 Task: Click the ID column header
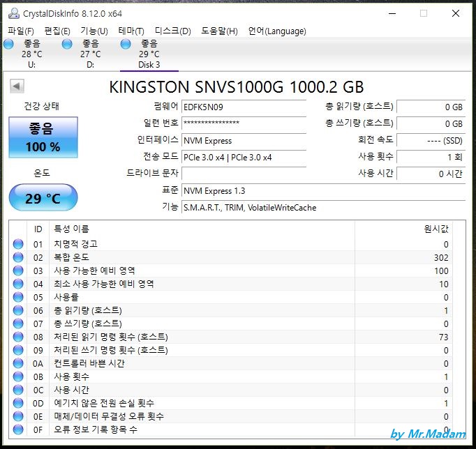pos(38,229)
